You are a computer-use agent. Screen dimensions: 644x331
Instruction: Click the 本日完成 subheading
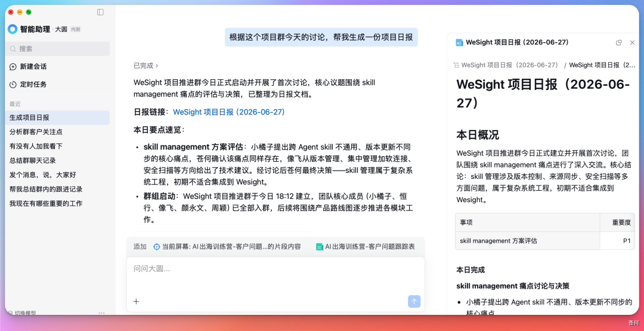470,270
